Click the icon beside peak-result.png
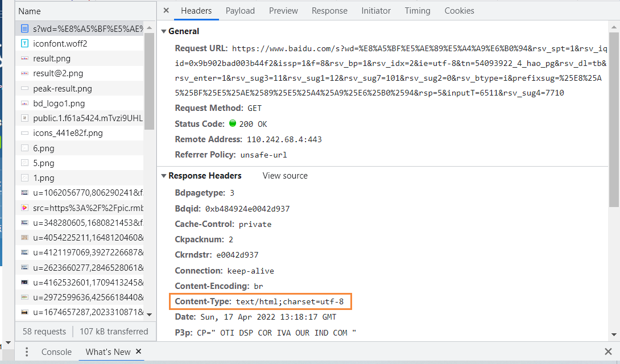620x364 pixels. click(x=24, y=89)
